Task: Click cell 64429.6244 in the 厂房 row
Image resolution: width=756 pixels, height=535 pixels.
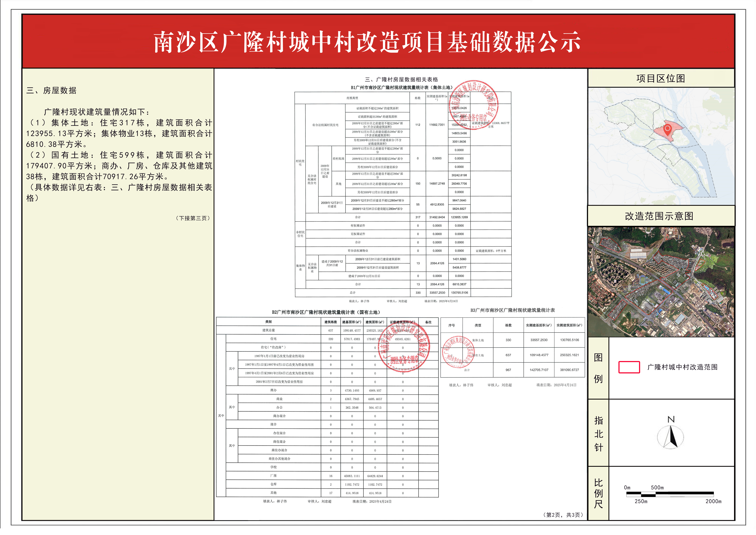Action: point(375,476)
